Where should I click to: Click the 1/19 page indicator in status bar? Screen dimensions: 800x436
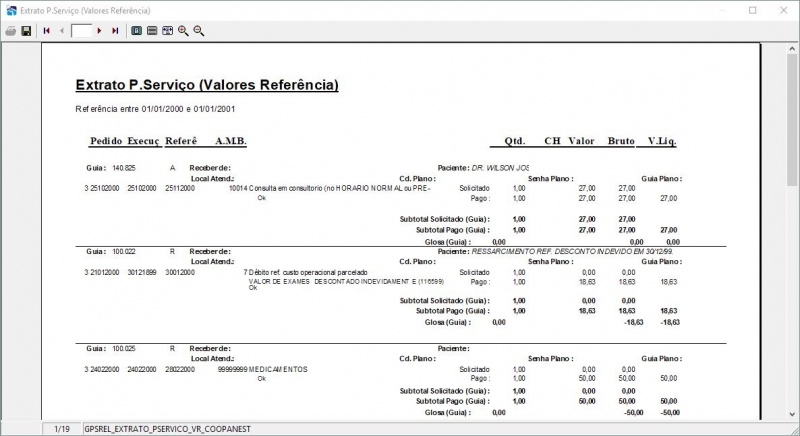[62, 429]
